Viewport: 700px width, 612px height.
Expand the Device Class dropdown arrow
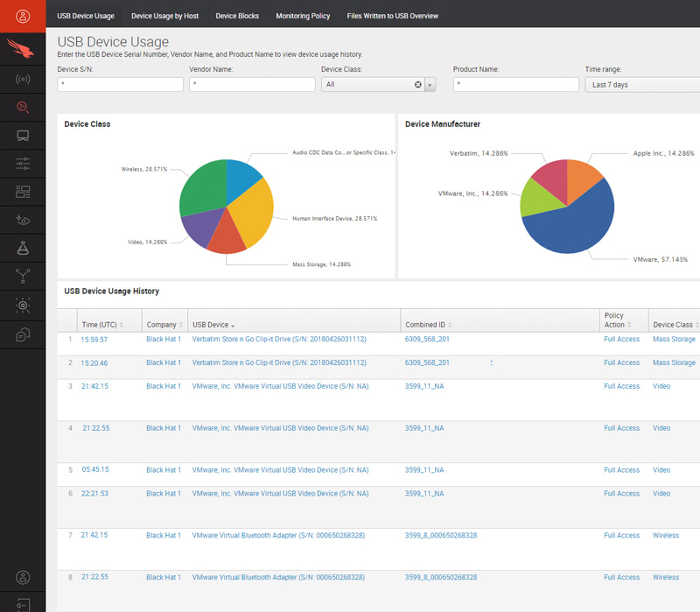point(430,85)
